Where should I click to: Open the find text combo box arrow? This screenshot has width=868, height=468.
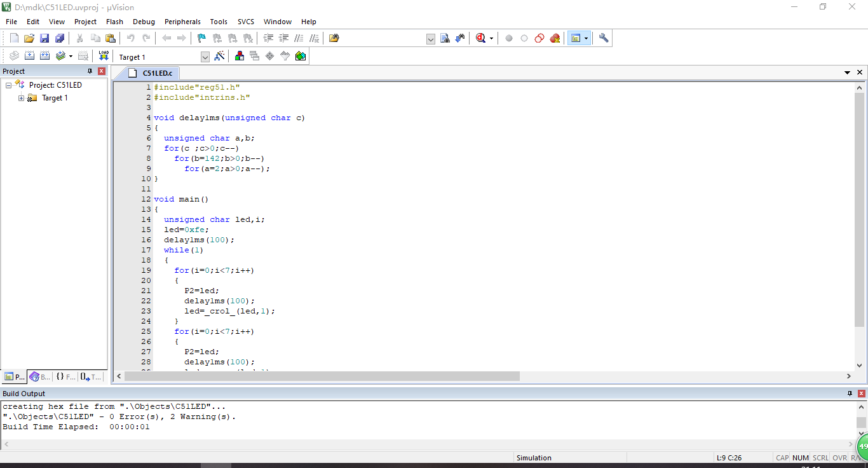click(430, 39)
